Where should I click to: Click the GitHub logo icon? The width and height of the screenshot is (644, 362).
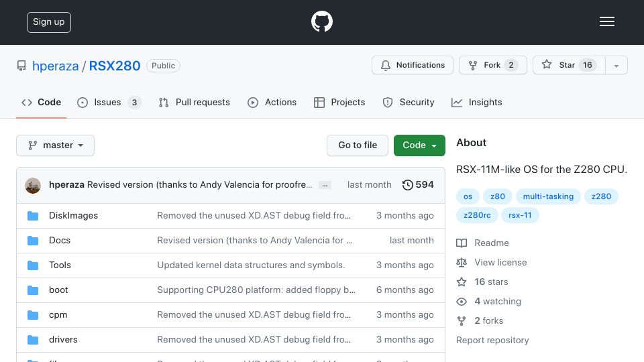pos(321,21)
